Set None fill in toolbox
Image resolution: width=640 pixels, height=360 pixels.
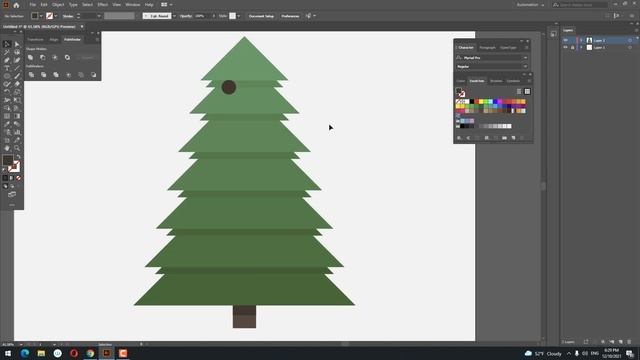click(18, 178)
